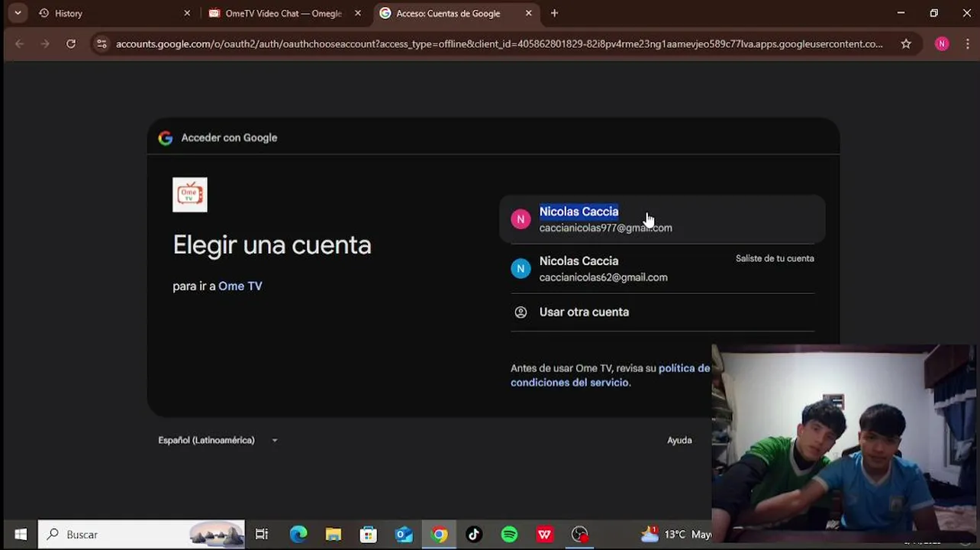Close the OmeTV Video Chat tab
The height and width of the screenshot is (550, 980).
click(357, 13)
